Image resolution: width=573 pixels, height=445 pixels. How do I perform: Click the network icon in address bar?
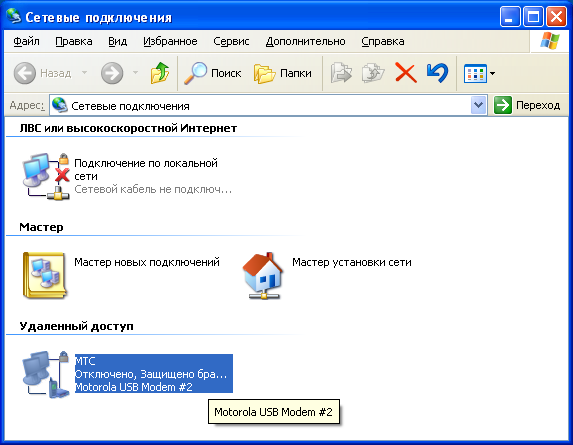click(60, 105)
